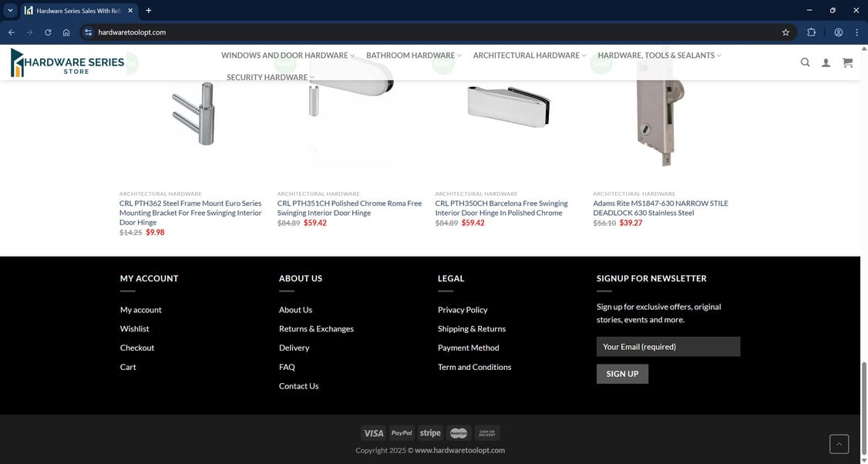Viewport: 868px width, 464px height.
Task: Go to browser home page icon
Action: (x=66, y=32)
